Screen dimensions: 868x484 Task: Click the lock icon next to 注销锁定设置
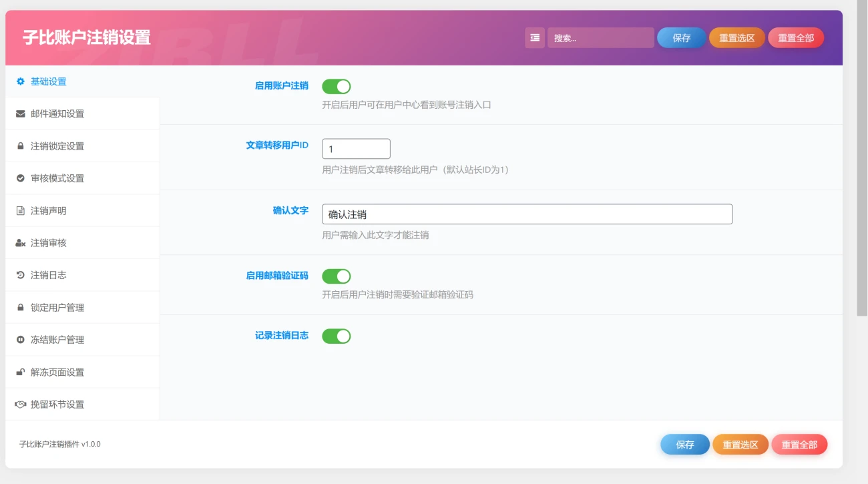click(x=20, y=146)
